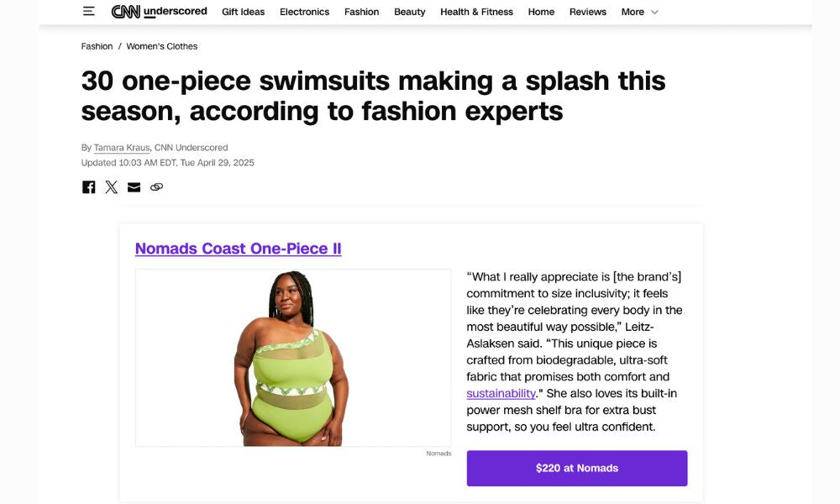Viewport: 840px width, 504px height.
Task: Open Beauty nav item
Action: [410, 12]
